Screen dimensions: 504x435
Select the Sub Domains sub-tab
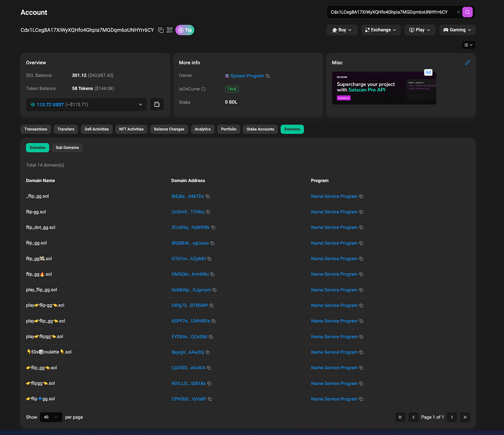67,148
